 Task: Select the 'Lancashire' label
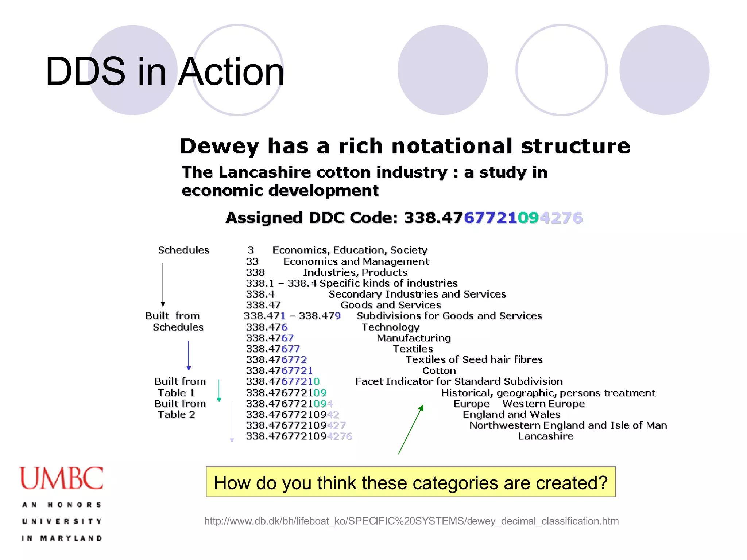point(546,436)
